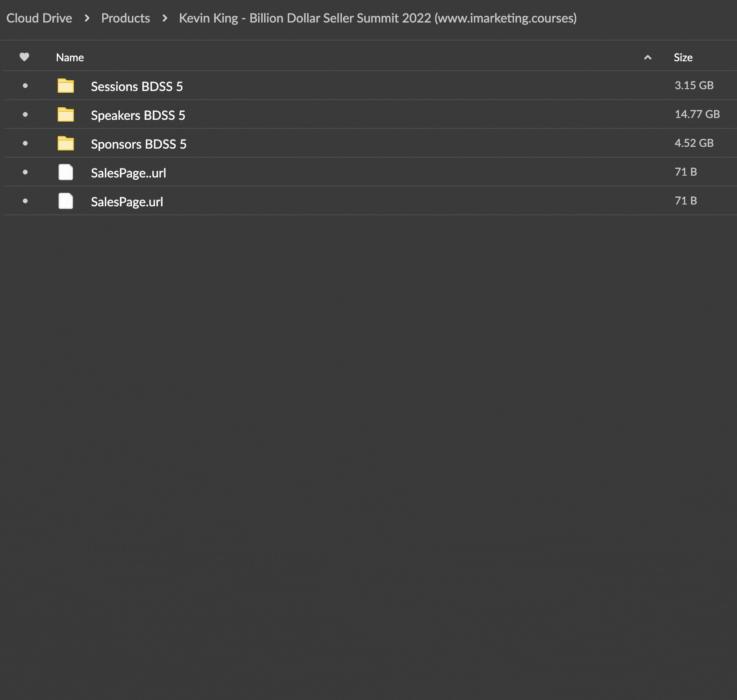
Task: Go to Products in breadcrumb
Action: 125,18
